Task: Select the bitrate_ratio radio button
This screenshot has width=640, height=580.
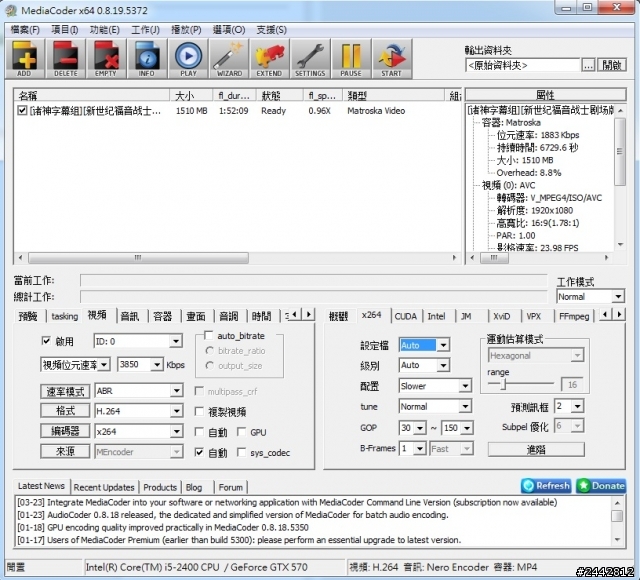Action: [x=209, y=351]
